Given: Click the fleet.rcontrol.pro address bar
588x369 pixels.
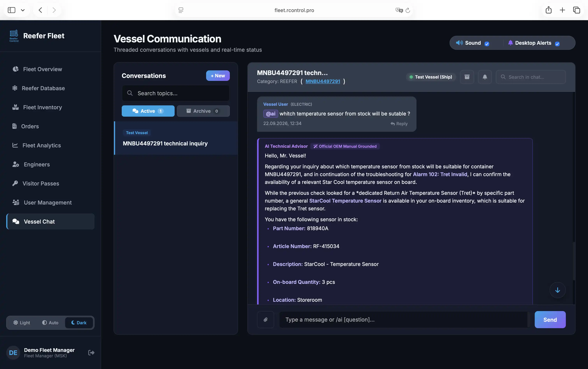Looking at the screenshot, I should 294,10.
